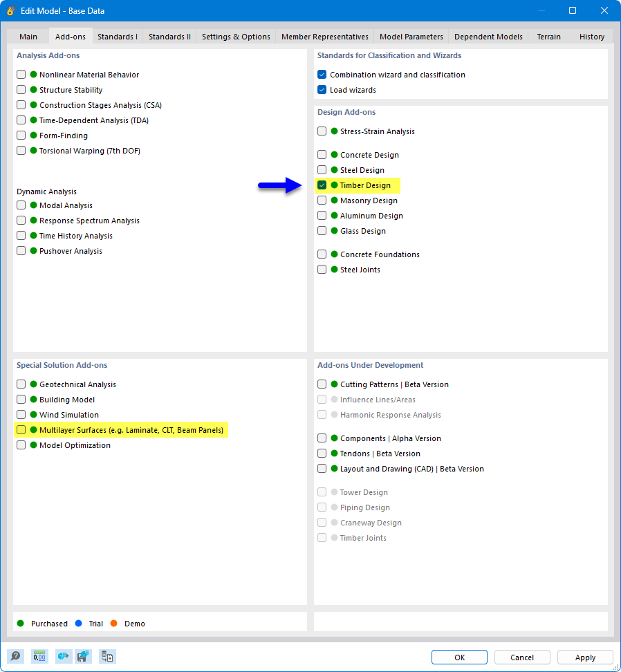Enable the Structure Stability analysis add-on
621x672 pixels.
point(21,90)
